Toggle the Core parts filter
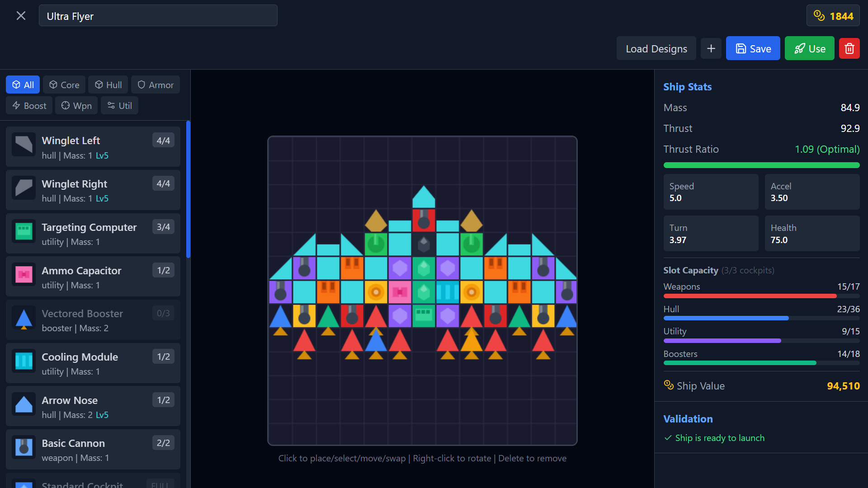868x488 pixels. (63, 84)
